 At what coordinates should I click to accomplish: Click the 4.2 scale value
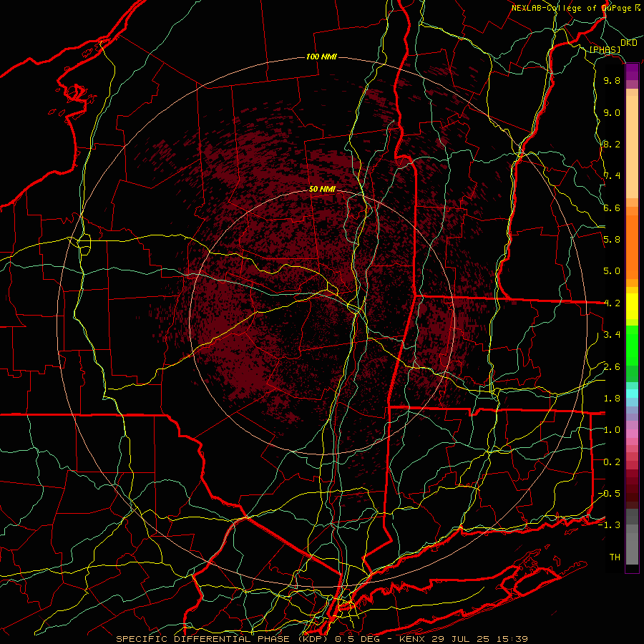(x=612, y=303)
